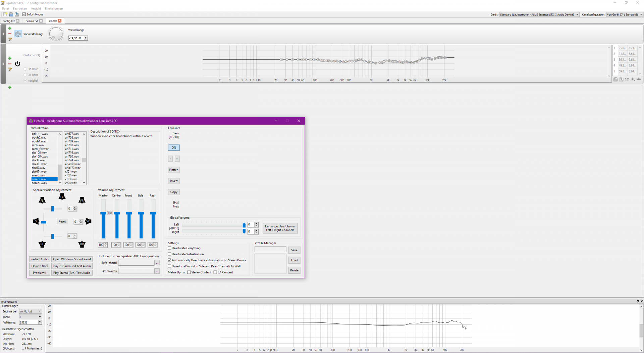Click the Restart Audio button
The image size is (644, 353).
(40, 259)
